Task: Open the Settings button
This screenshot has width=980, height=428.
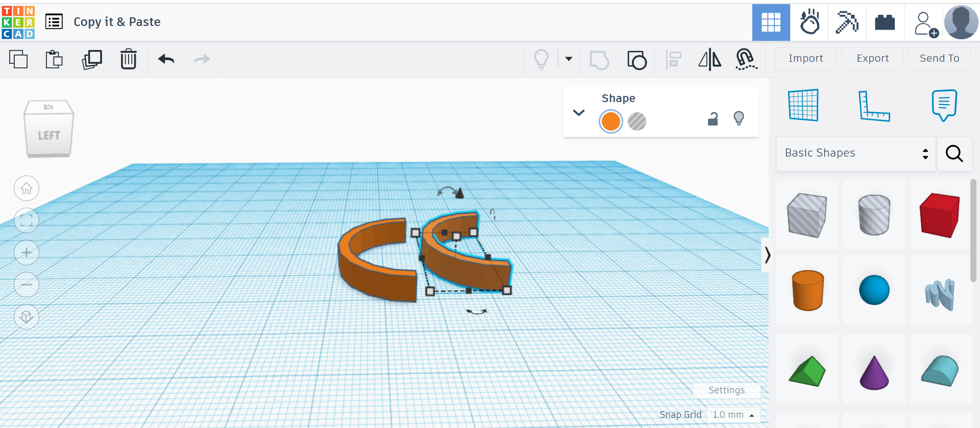Action: (x=726, y=390)
